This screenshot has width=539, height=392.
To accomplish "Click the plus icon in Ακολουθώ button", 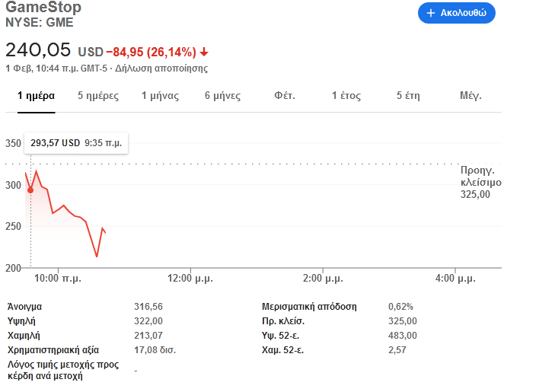I will click(431, 13).
